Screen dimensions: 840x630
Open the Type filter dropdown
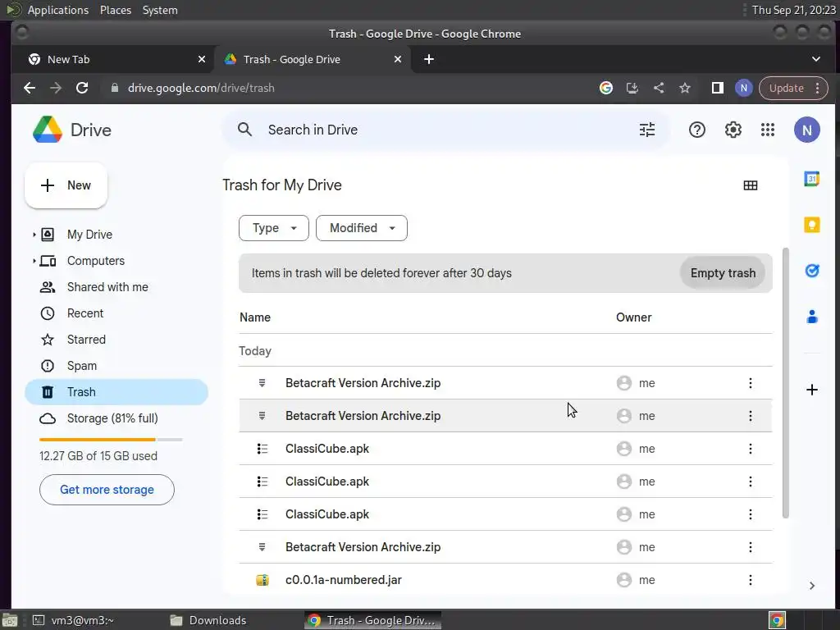(x=274, y=228)
